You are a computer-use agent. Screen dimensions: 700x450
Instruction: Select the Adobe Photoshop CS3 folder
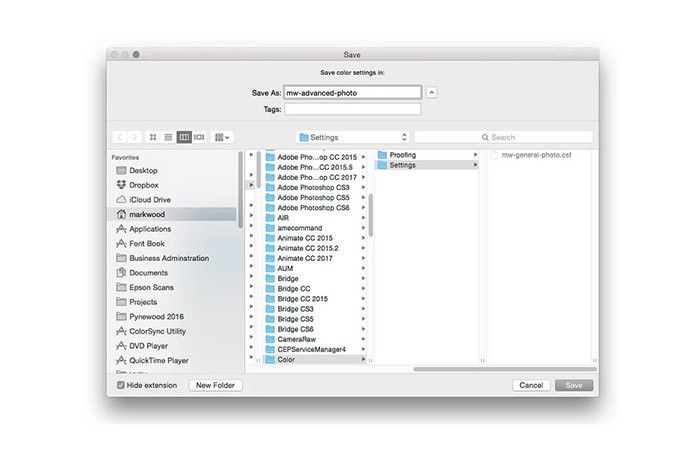coord(315,188)
